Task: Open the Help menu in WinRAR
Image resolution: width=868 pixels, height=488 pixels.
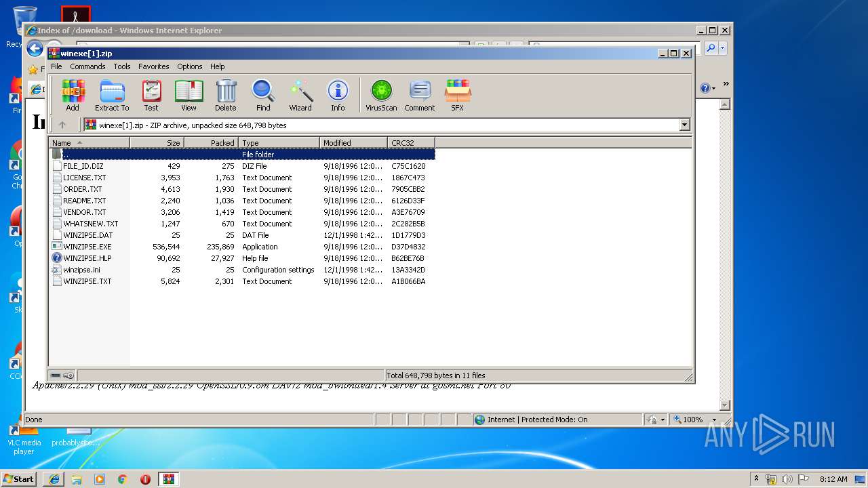Action: 217,66
